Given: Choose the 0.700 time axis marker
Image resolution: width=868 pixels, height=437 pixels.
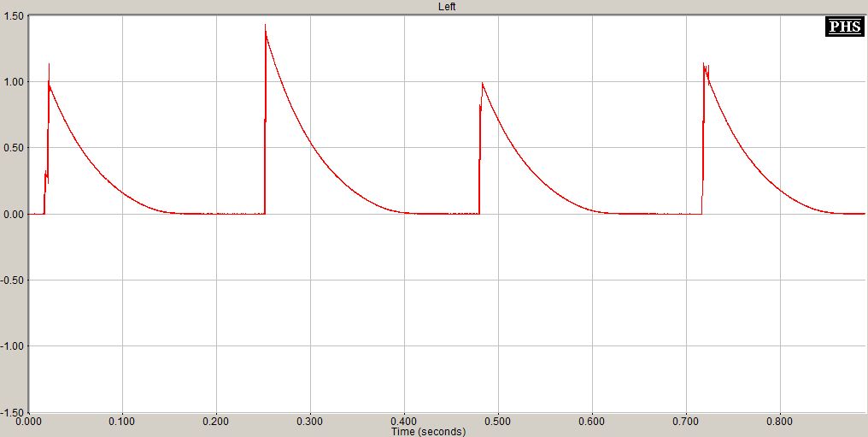Looking at the screenshot, I should pos(685,422).
